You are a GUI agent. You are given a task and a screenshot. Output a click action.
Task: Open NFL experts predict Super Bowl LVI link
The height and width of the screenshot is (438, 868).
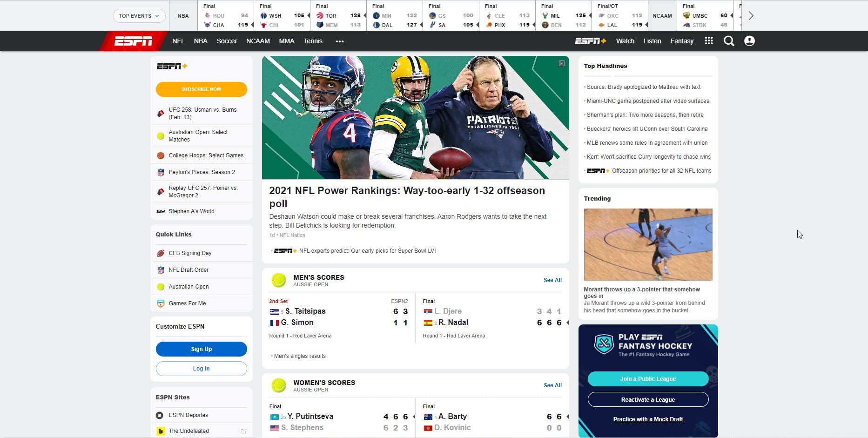pyautogui.click(x=367, y=251)
